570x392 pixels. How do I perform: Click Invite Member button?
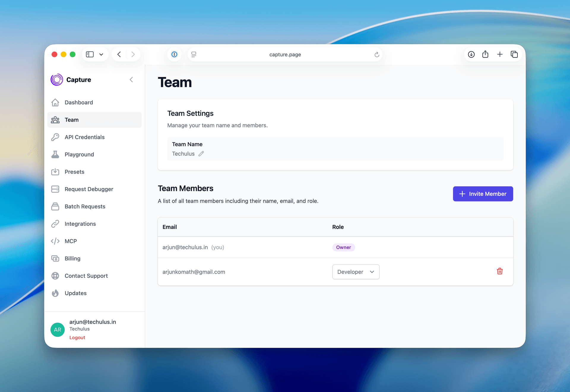tap(483, 194)
